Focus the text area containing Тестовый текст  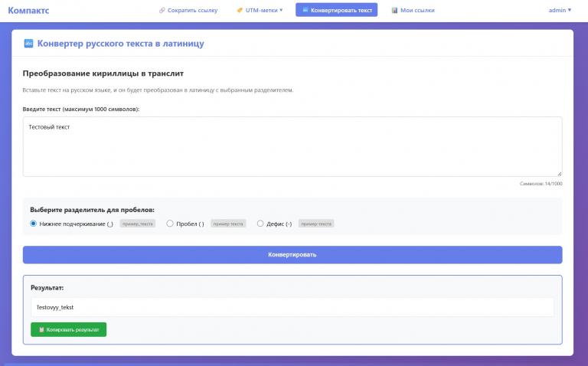coord(292,146)
